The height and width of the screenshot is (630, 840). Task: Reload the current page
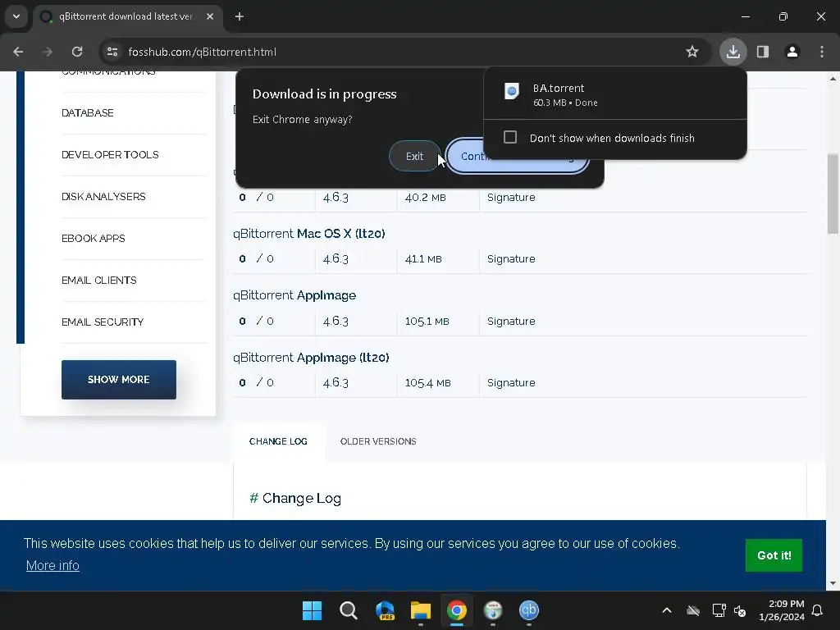[x=77, y=52]
